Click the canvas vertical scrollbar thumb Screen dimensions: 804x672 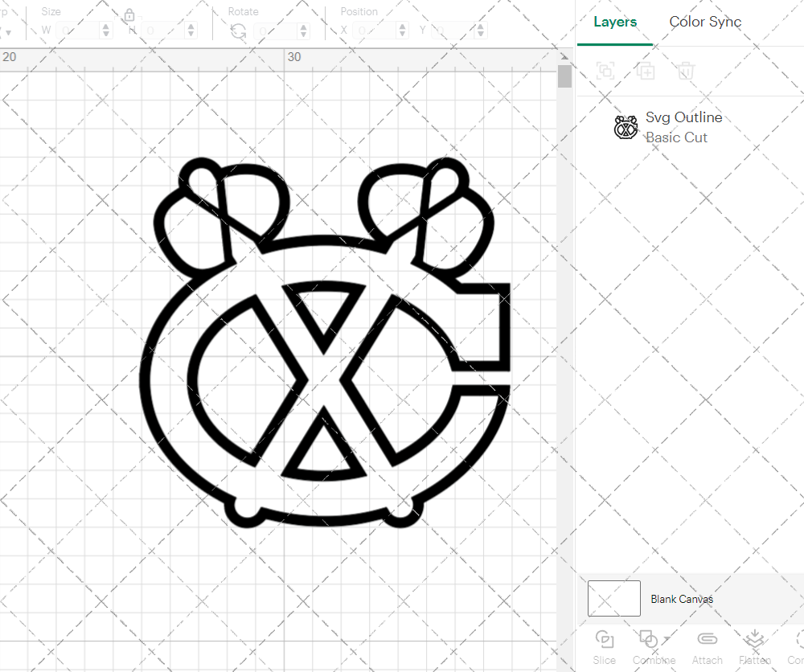point(564,76)
